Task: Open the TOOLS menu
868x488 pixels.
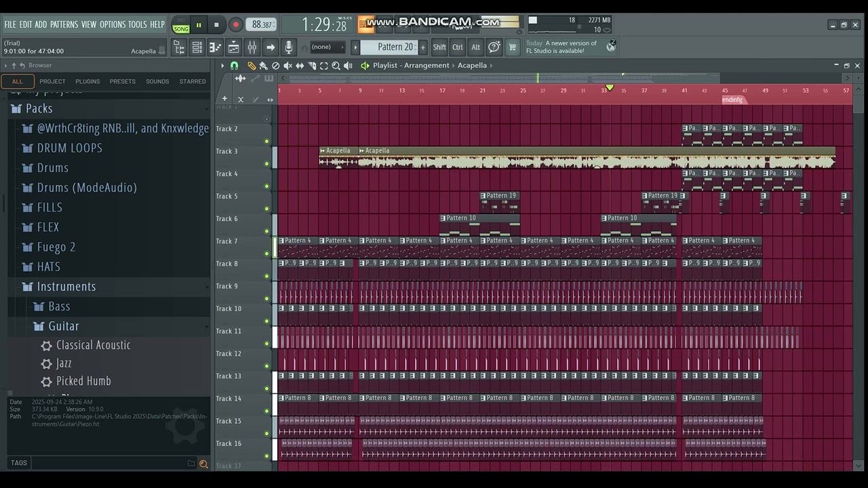Action: tap(138, 24)
